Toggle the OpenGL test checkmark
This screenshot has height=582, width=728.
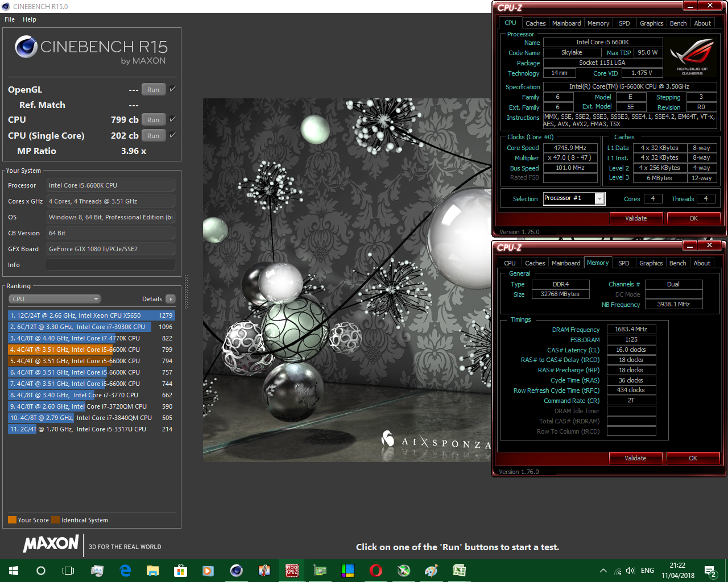(x=172, y=89)
